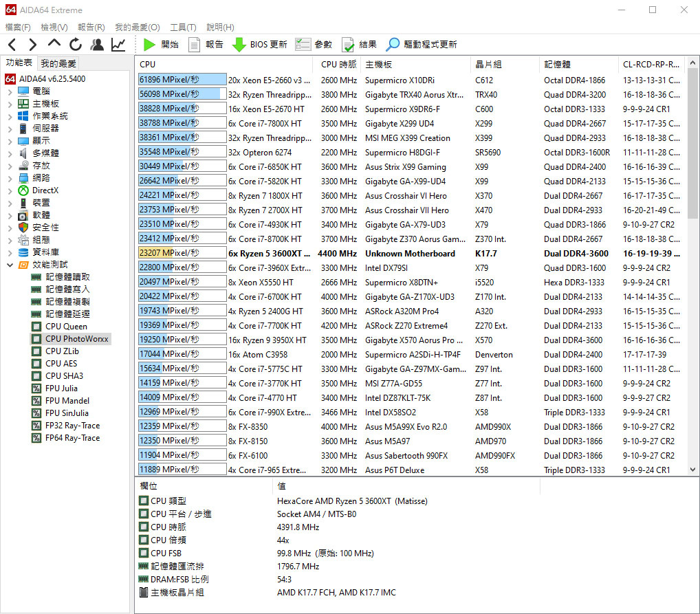
Task: Open the 報告(R) menu
Action: 91,28
